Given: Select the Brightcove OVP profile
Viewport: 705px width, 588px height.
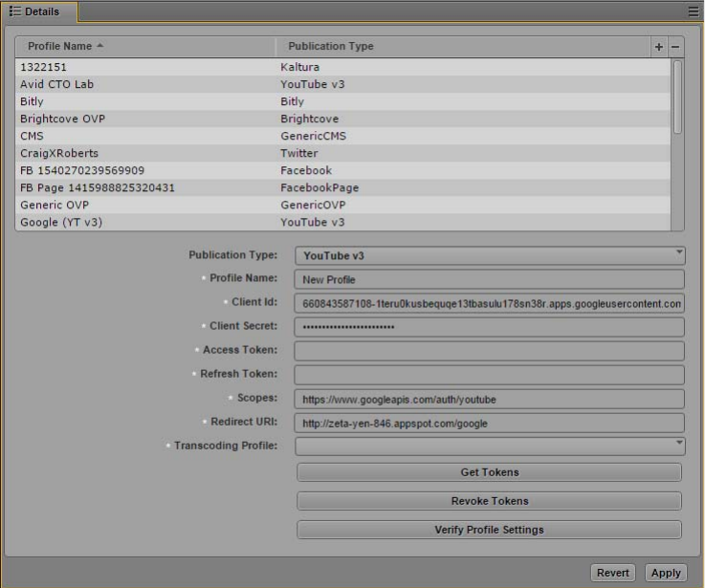Looking at the screenshot, I should coord(342,119).
